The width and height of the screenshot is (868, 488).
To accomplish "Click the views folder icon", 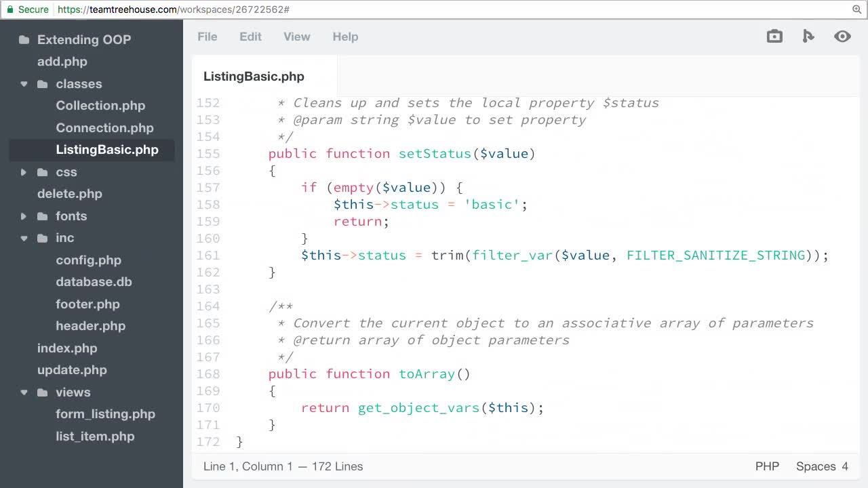I will 43,392.
